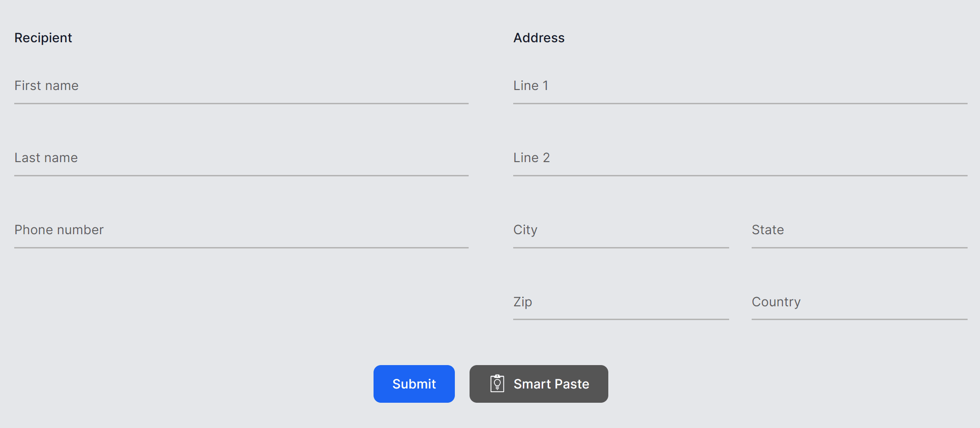Click the City placeholder under Address

(x=525, y=230)
